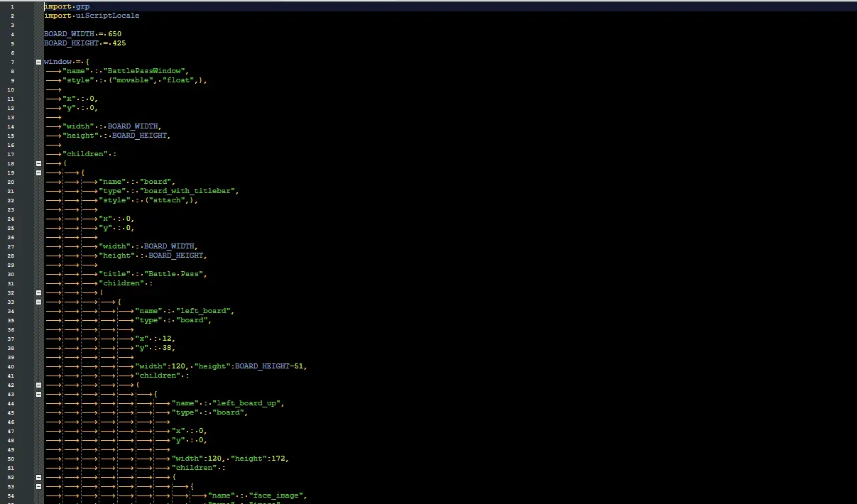Click line number 40 in the gutter

click(12, 366)
